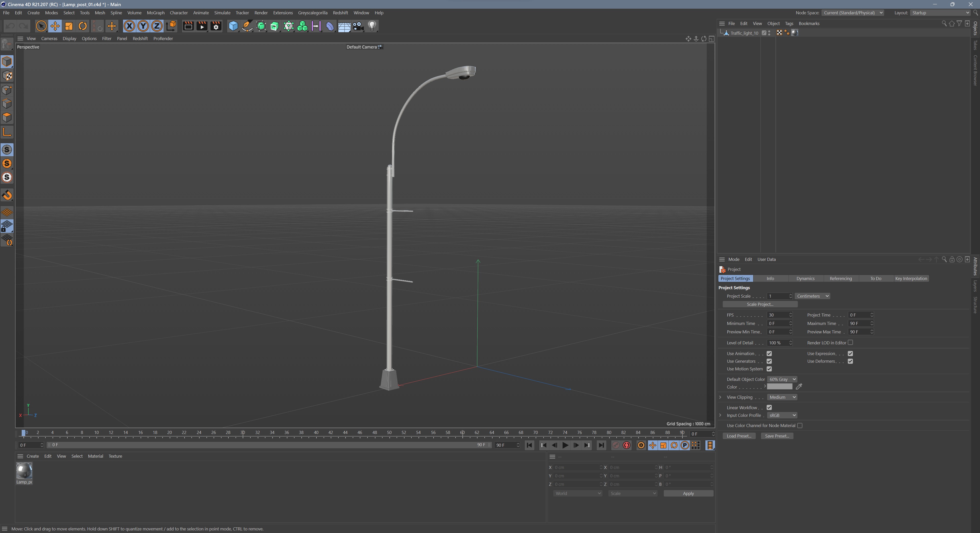Open the Node Space dropdown
The height and width of the screenshot is (533, 980).
853,13
